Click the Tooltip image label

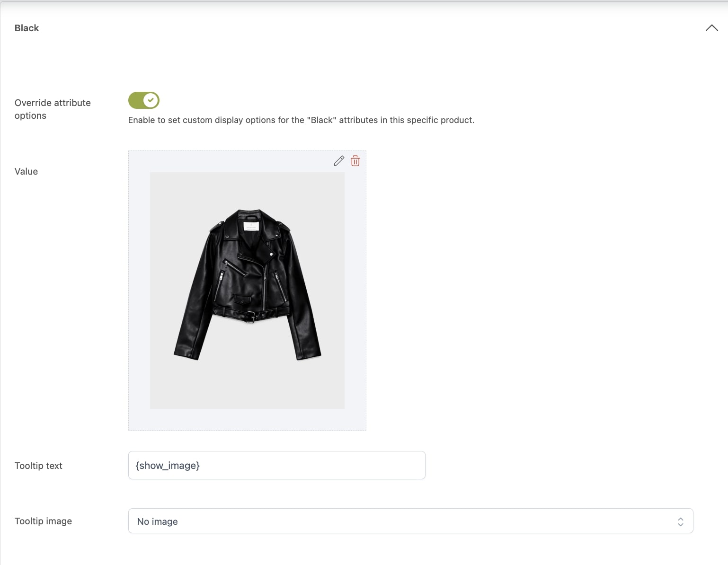click(x=43, y=521)
